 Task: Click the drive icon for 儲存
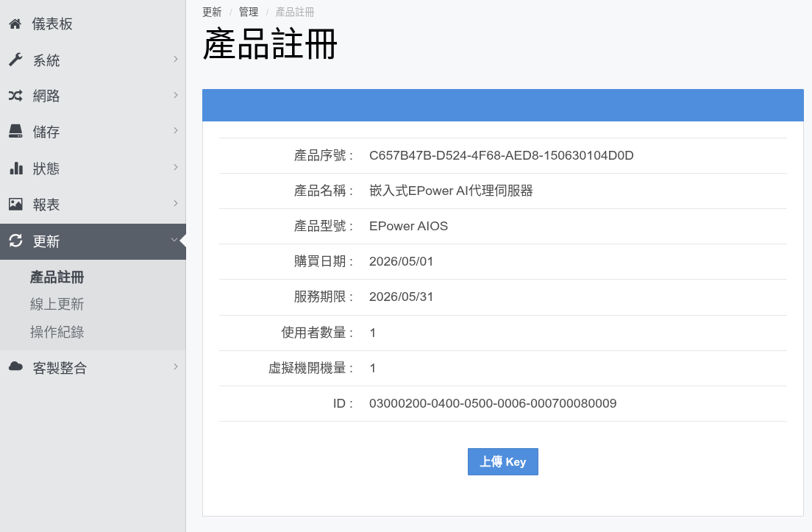tap(15, 131)
